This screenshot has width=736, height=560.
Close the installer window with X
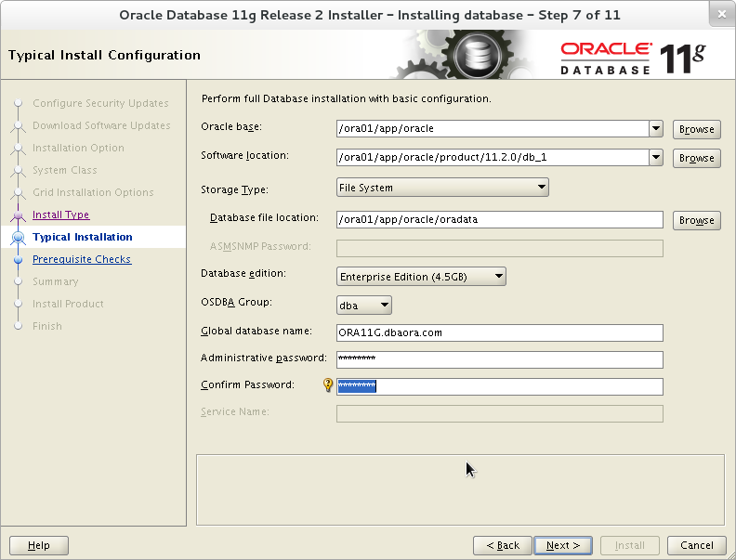click(x=722, y=14)
